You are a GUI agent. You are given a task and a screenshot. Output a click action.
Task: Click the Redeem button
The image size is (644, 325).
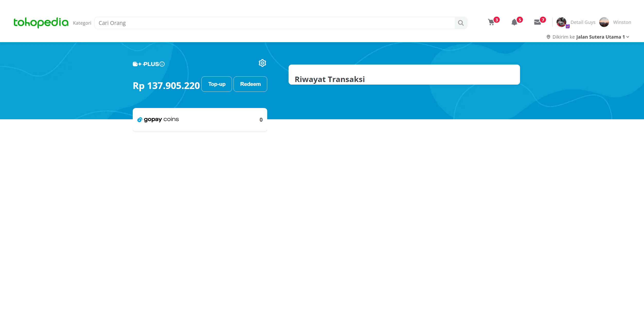tap(250, 84)
